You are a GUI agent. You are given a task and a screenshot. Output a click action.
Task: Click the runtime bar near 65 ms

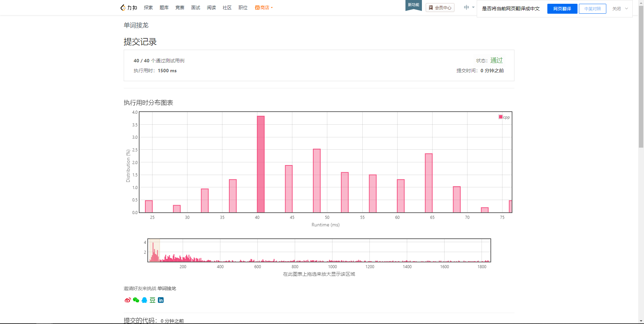pyautogui.click(x=428, y=183)
